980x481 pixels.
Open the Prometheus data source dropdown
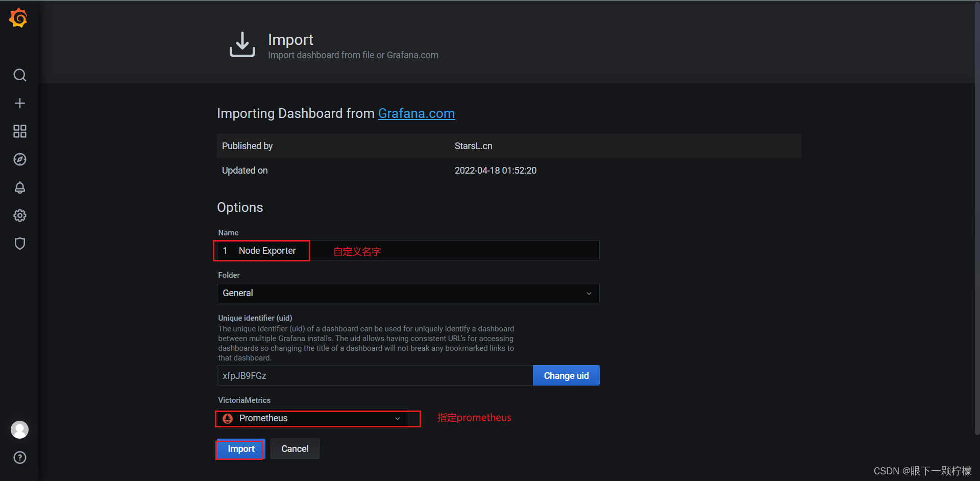[x=312, y=418]
